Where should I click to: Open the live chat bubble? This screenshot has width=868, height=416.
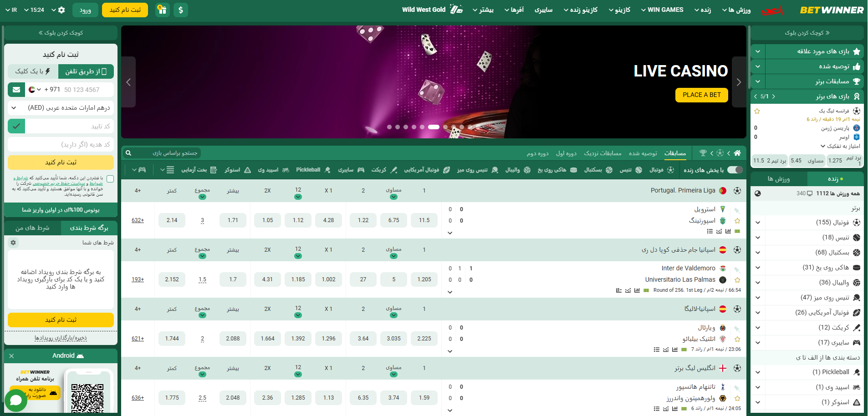pyautogui.click(x=16, y=400)
